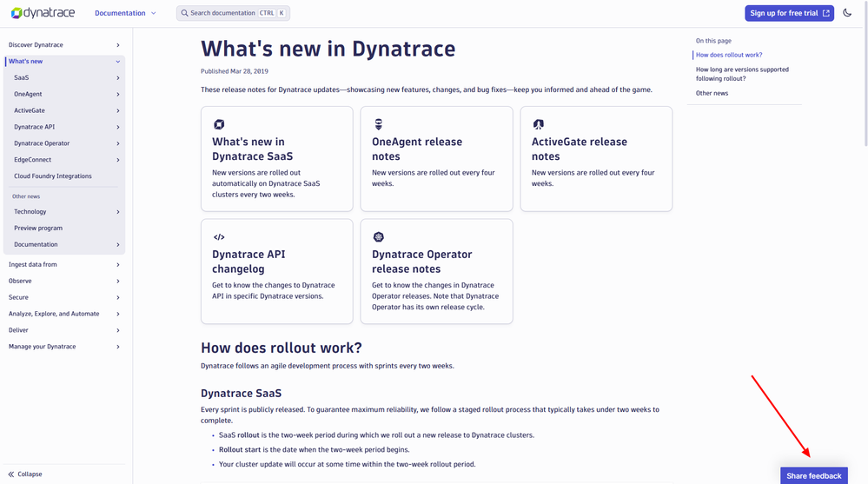Click the page scrollbar thumb

point(865,73)
